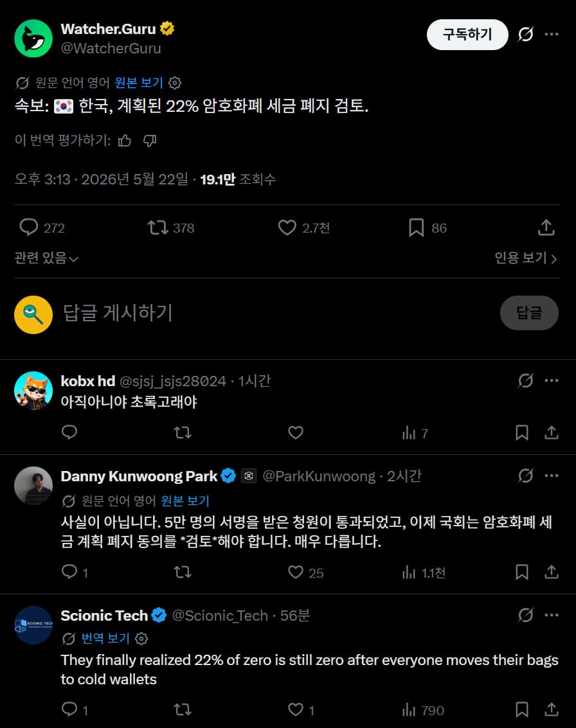The image size is (576, 728).
Task: Repost the main post with 378 reposts
Action: pyautogui.click(x=171, y=228)
